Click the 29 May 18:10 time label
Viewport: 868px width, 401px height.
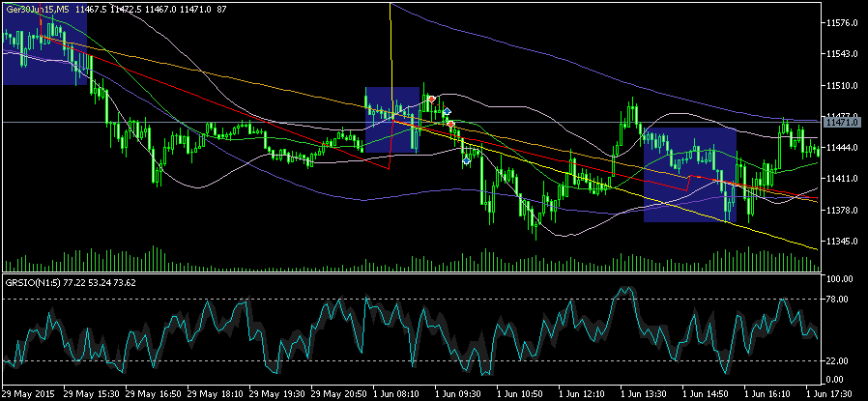click(x=214, y=392)
